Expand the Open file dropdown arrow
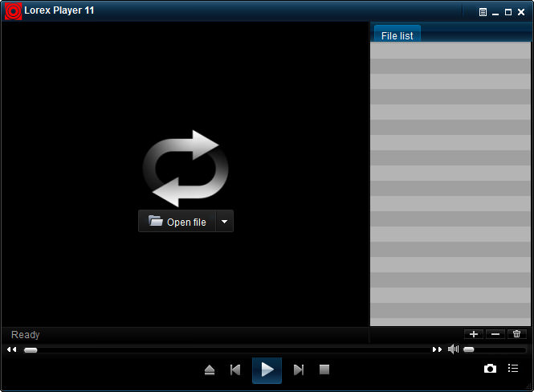This screenshot has height=392, width=534. pos(224,222)
